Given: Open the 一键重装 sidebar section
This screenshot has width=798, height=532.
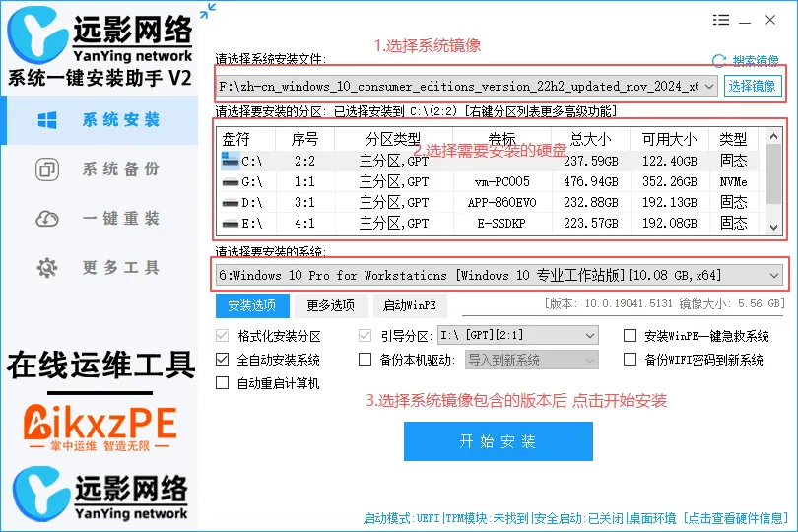Looking at the screenshot, I should pos(100,219).
